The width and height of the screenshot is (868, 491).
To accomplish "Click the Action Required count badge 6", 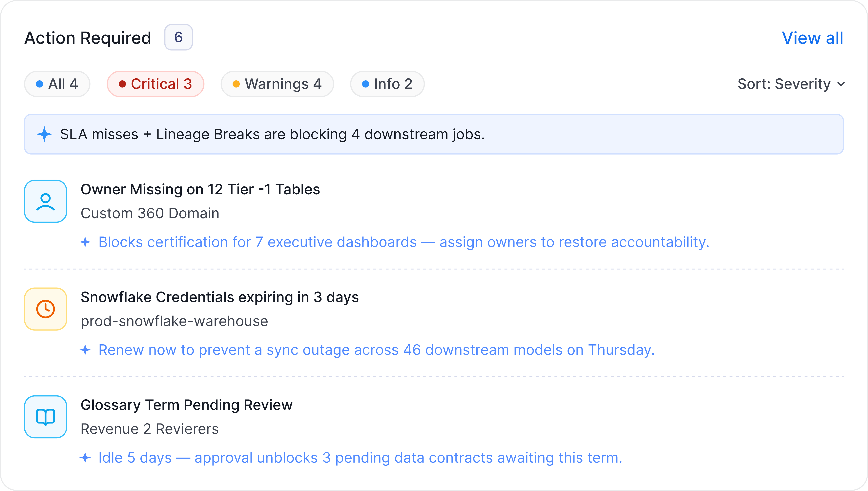I will (x=178, y=37).
